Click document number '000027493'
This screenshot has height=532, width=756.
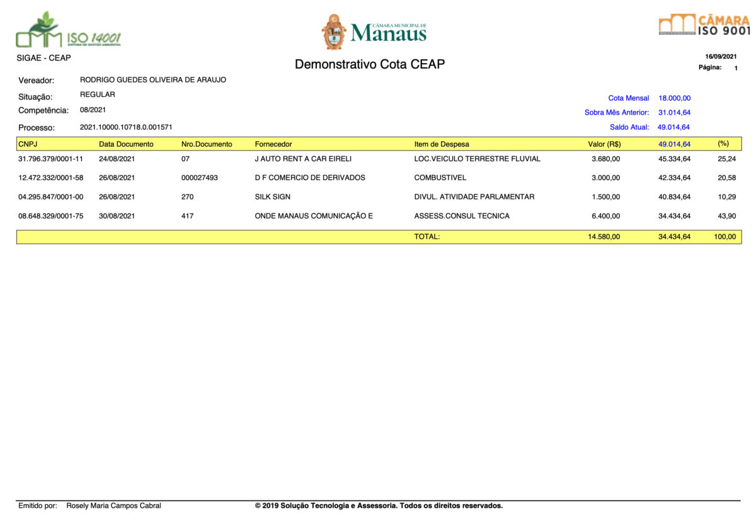pos(200,178)
